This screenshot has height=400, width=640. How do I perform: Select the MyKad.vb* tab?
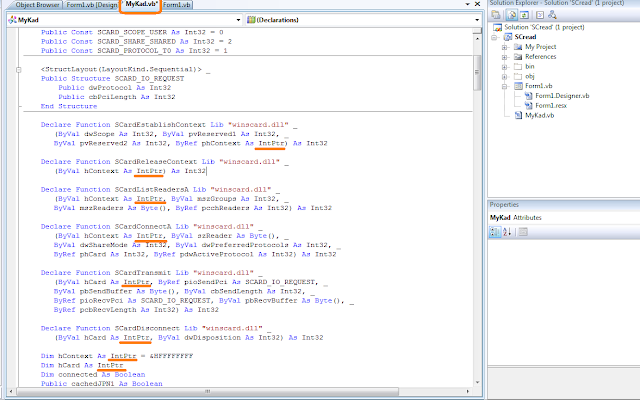coord(141,4)
